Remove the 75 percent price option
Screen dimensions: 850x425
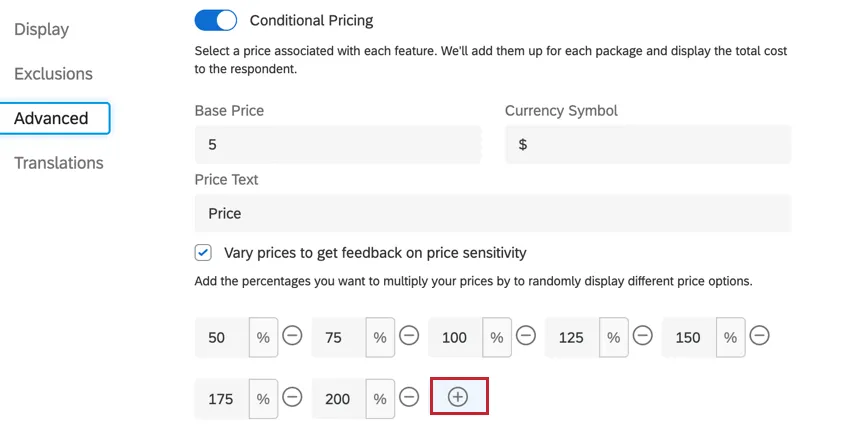(409, 337)
